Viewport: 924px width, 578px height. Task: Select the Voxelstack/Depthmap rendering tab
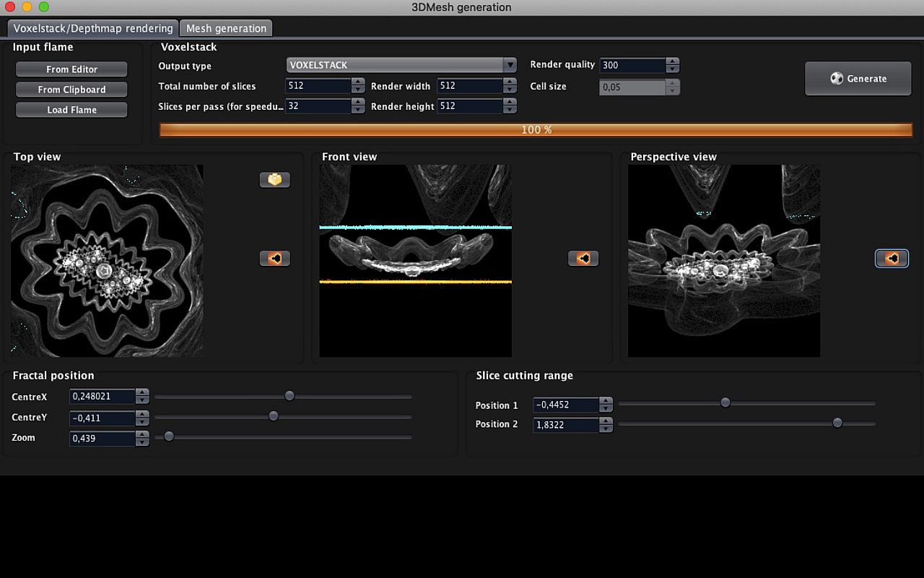[x=93, y=28]
